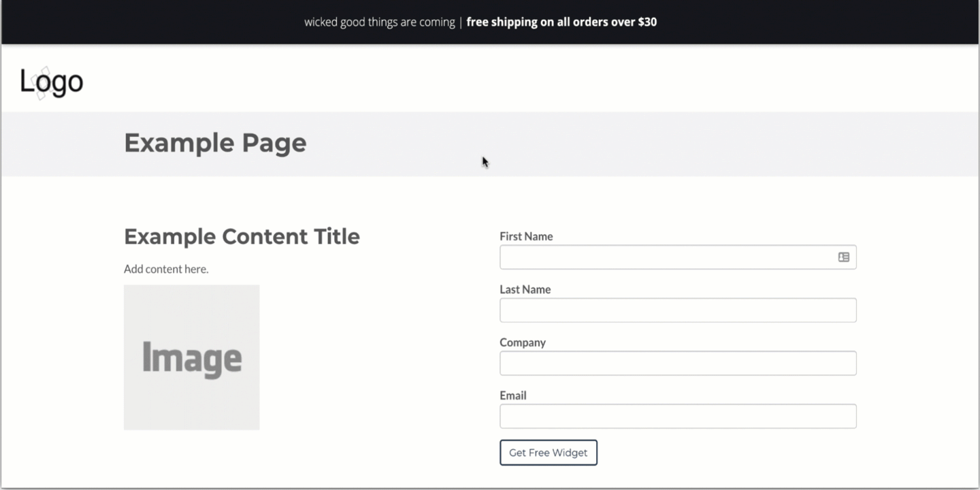Click the Example Content Title heading
Image resolution: width=980 pixels, height=490 pixels.
click(x=242, y=236)
